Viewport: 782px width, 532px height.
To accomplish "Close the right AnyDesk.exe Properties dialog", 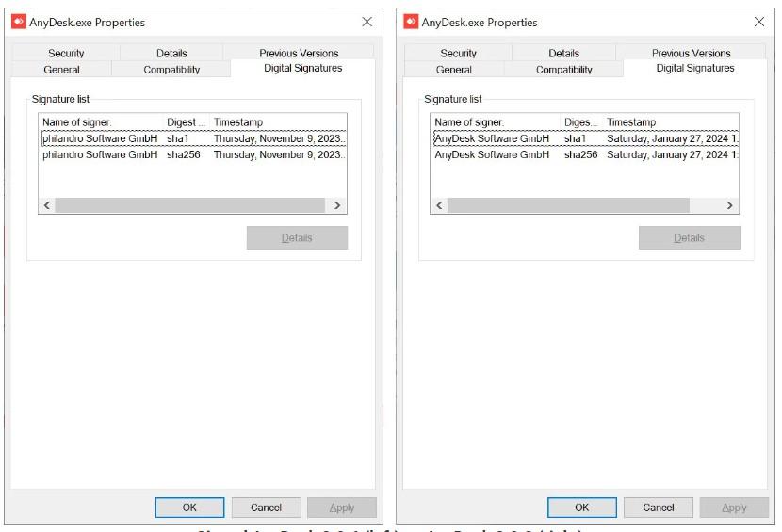I will (759, 22).
